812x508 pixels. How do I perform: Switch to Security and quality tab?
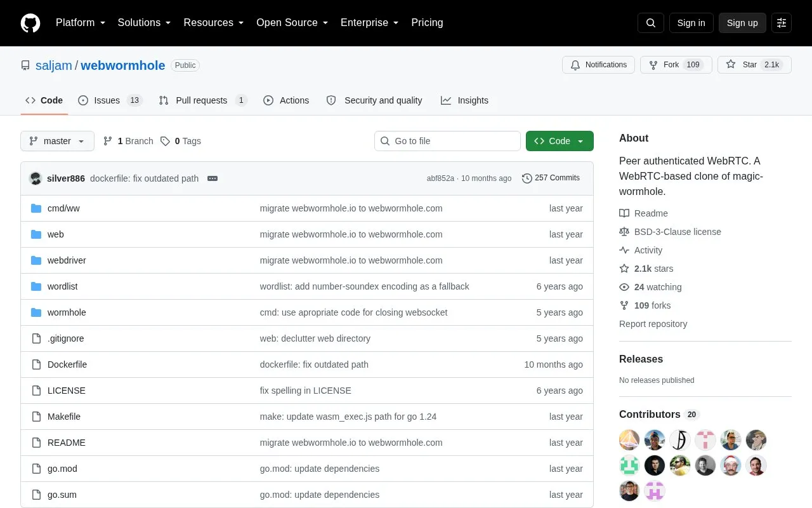(374, 100)
